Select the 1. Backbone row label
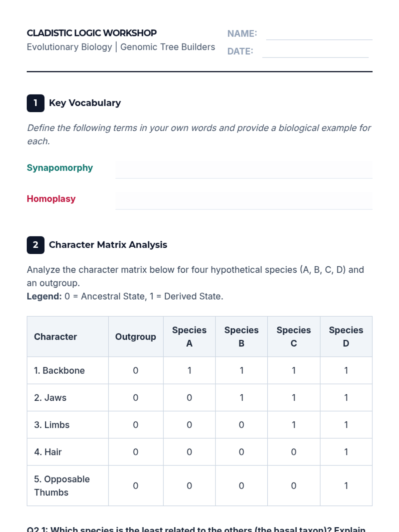Viewport: 399px width, 532px height. pyautogui.click(x=60, y=370)
